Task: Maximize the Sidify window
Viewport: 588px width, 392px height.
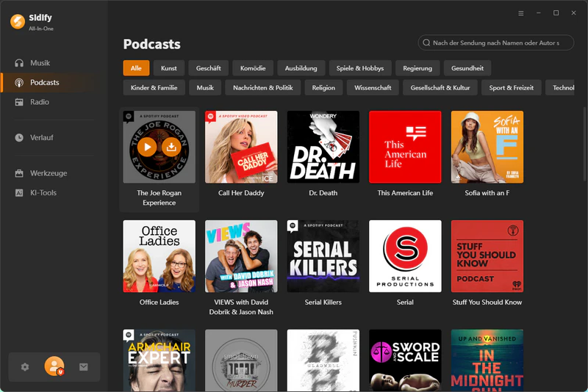Action: click(556, 13)
